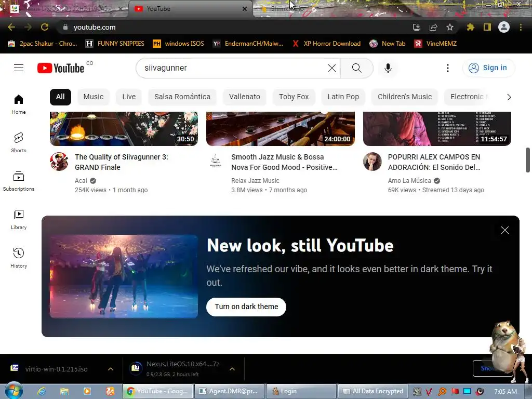532x399 pixels.
Task: Open the Amo La Música channel link
Action: [x=409, y=180]
